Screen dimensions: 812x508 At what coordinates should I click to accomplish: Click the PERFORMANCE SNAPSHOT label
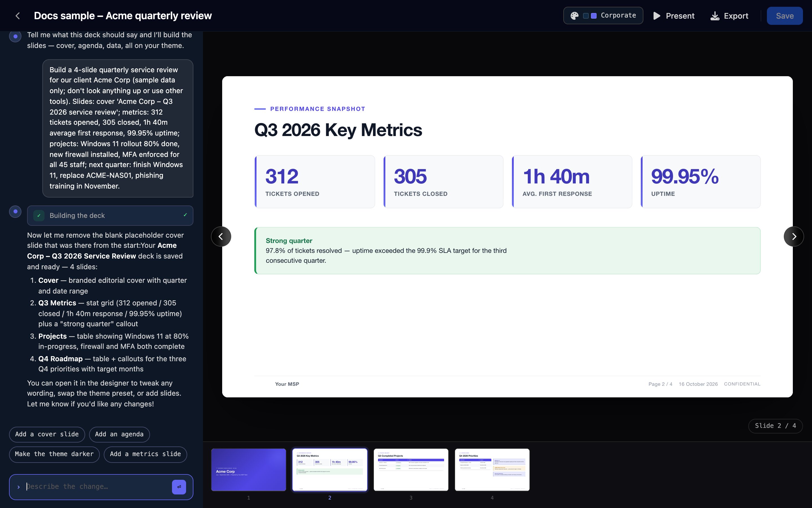[x=317, y=109]
